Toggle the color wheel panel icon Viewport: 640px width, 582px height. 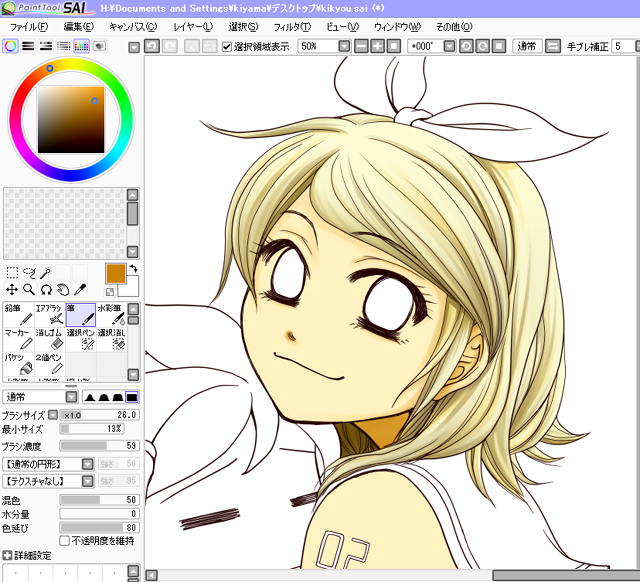click(11, 46)
